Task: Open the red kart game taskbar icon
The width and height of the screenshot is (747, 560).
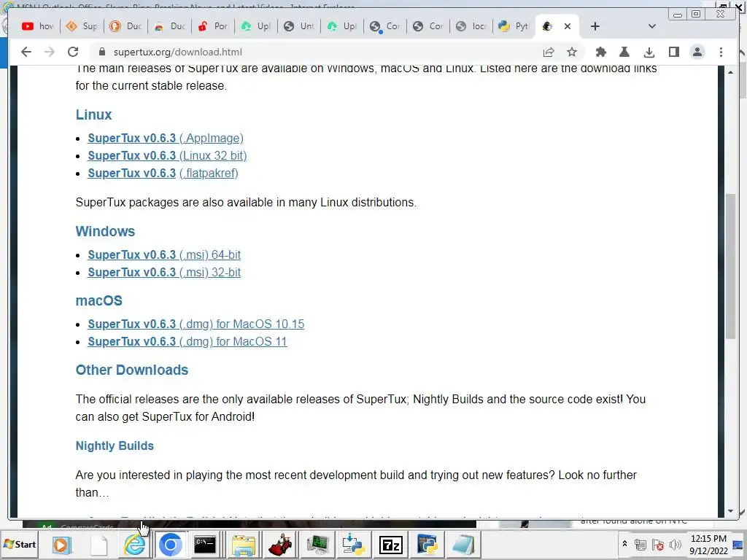Action: coord(281,545)
